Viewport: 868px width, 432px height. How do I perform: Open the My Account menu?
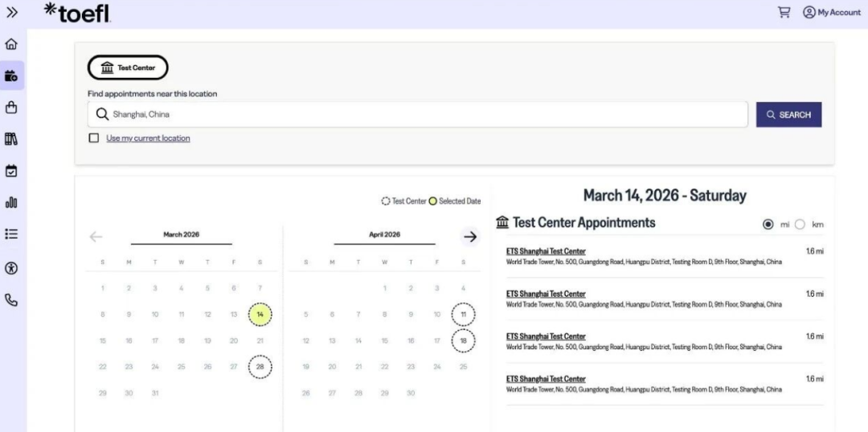[832, 12]
